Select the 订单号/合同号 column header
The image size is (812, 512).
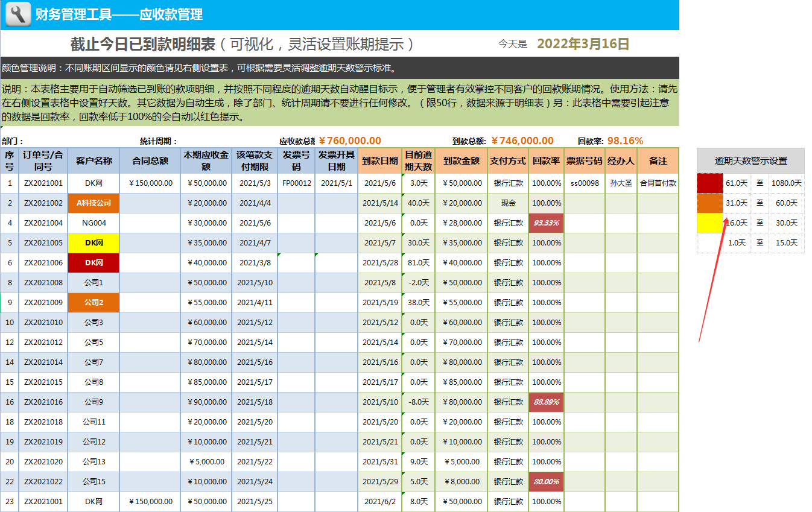click(43, 161)
